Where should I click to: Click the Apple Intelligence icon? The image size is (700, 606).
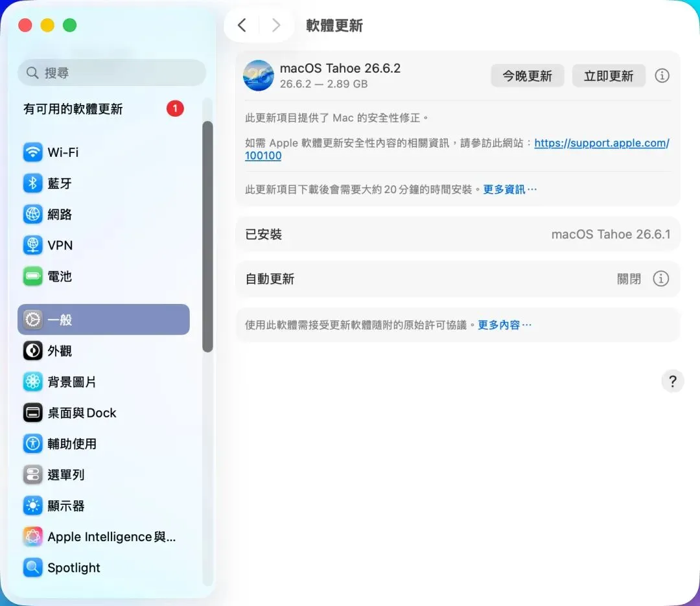click(x=32, y=537)
